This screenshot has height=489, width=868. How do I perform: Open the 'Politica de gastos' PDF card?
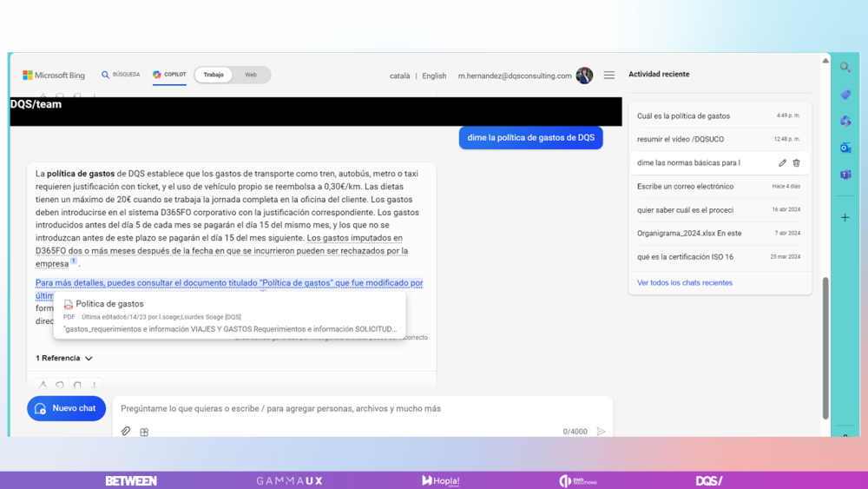pyautogui.click(x=230, y=315)
